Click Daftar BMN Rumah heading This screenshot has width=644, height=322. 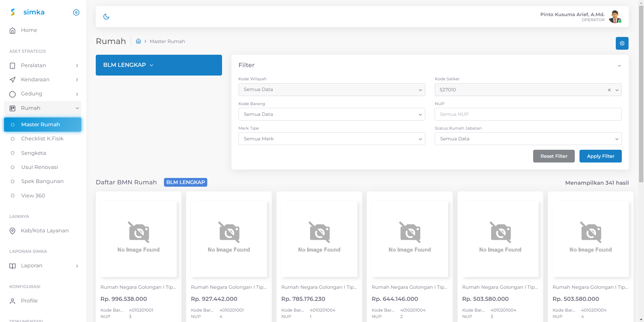tap(126, 182)
